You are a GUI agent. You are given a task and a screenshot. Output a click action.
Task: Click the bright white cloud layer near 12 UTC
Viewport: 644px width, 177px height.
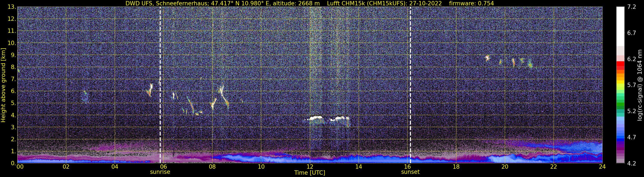point(316,118)
